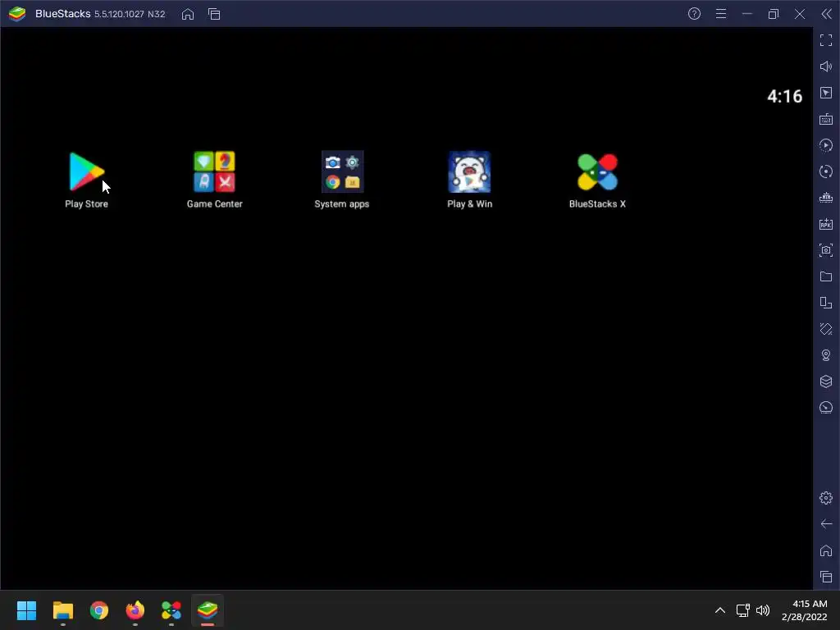Image resolution: width=840 pixels, height=630 pixels.
Task: Open the macro recorder play icon
Action: pos(826,145)
